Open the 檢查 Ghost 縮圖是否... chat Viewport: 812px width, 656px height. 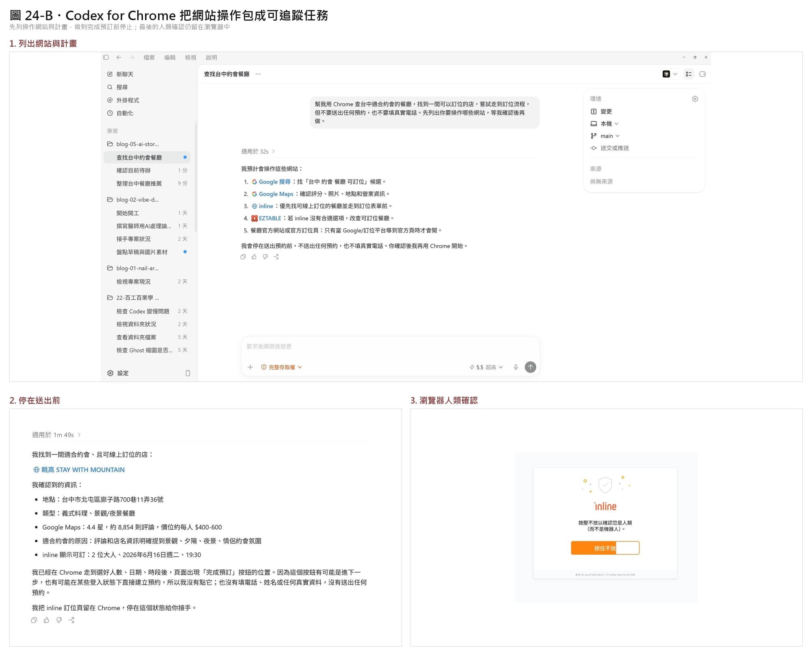[x=147, y=351]
